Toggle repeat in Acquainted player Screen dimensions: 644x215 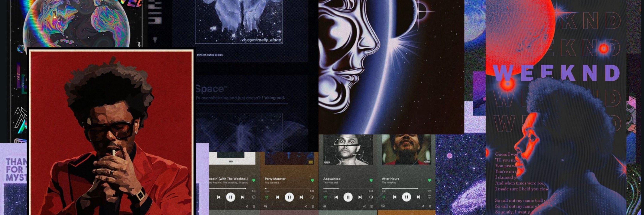(371, 197)
